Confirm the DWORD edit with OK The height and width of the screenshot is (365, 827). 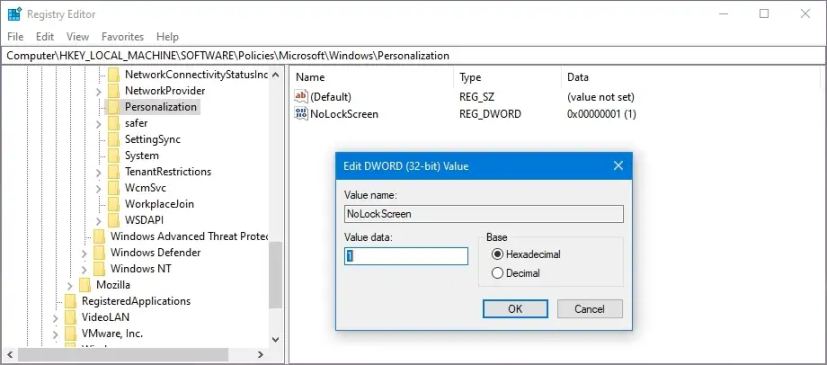click(x=515, y=309)
